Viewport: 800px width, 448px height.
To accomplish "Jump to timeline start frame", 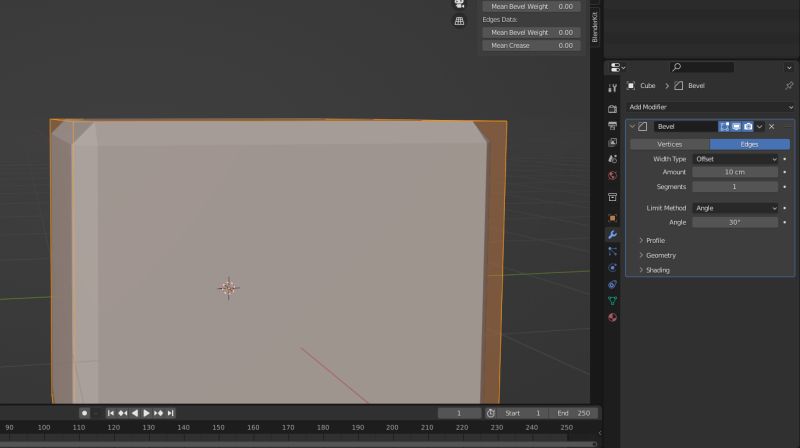I will pos(111,413).
